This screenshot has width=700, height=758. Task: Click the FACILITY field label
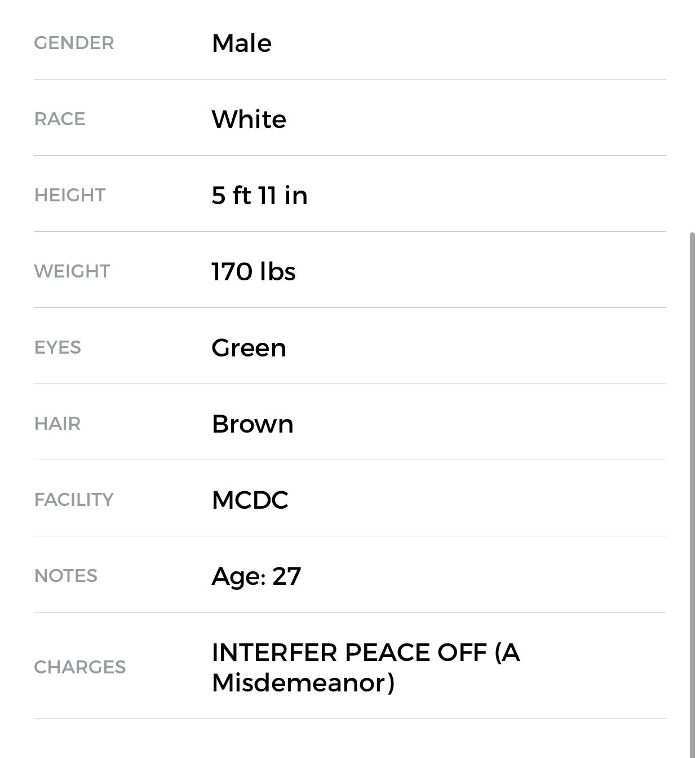pyautogui.click(x=74, y=500)
